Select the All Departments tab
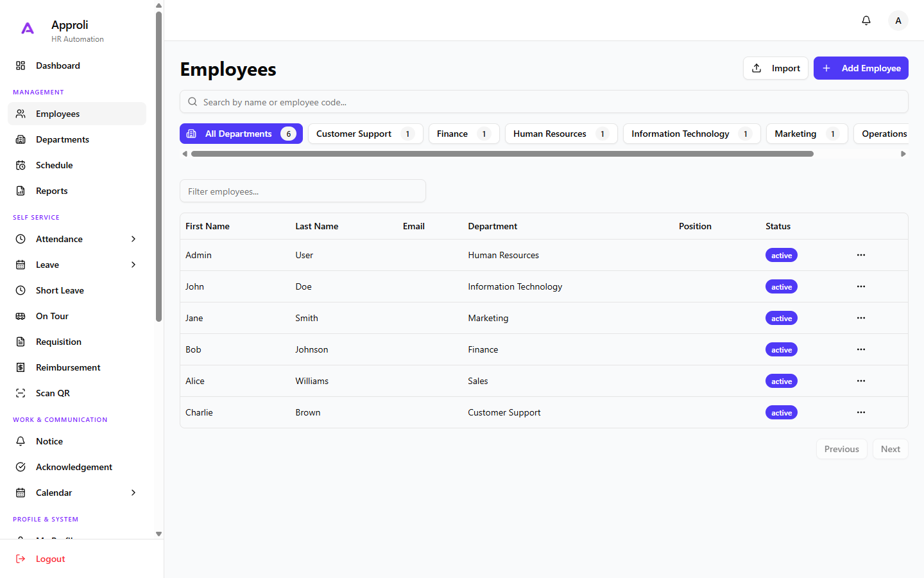924x578 pixels. tap(241, 134)
